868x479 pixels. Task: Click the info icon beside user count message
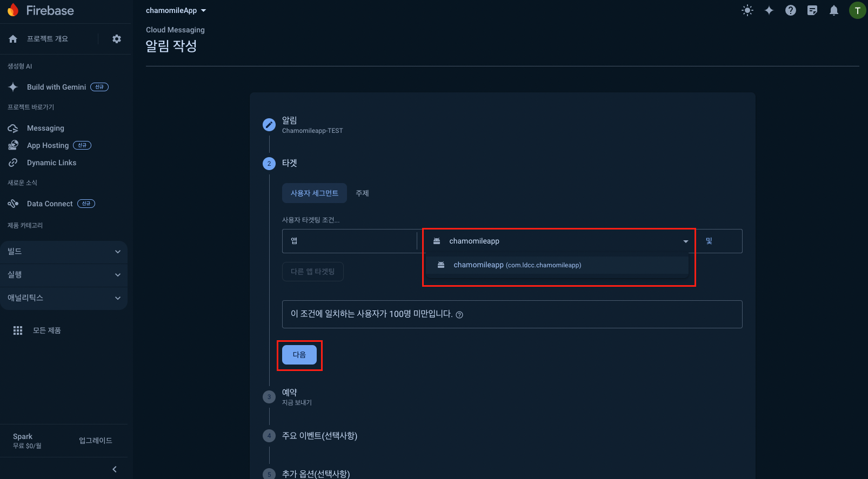(459, 315)
